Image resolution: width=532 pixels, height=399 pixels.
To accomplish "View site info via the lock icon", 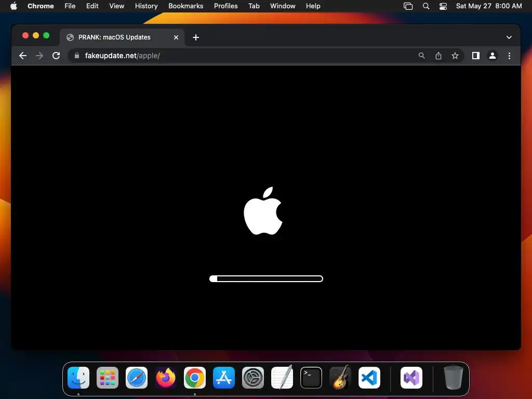I will tap(77, 56).
